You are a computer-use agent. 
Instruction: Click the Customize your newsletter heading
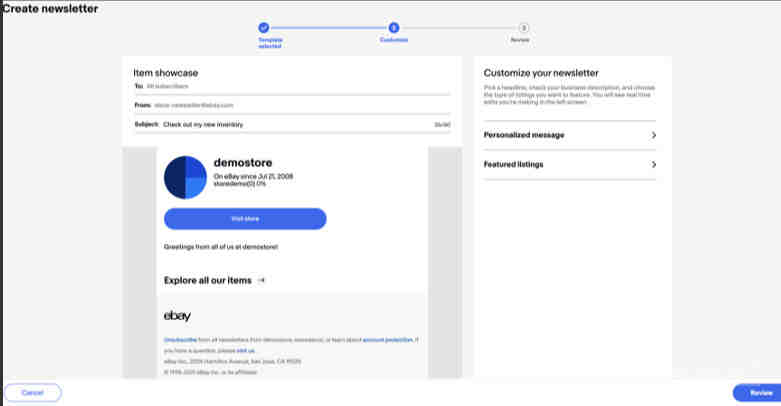[541, 73]
